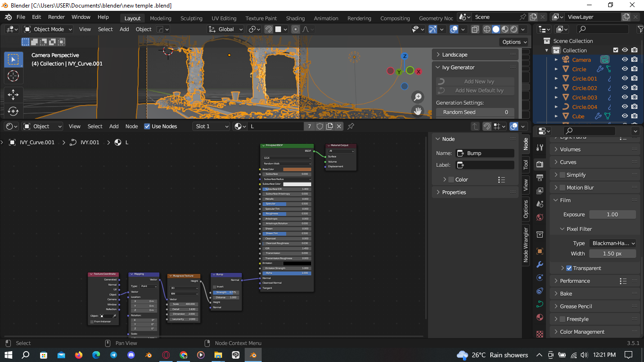Switch to rendered viewport shading
Image resolution: width=644 pixels, height=362 pixels.
[x=514, y=29]
